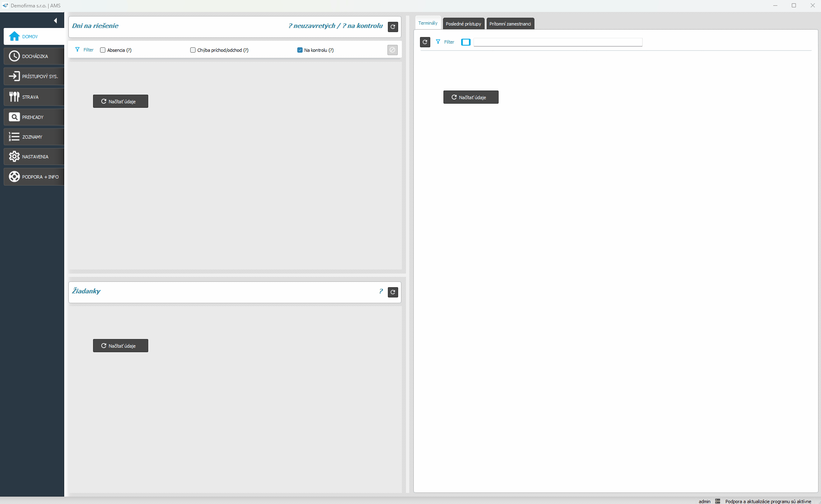Click the server status icon beside admin

pos(718,501)
